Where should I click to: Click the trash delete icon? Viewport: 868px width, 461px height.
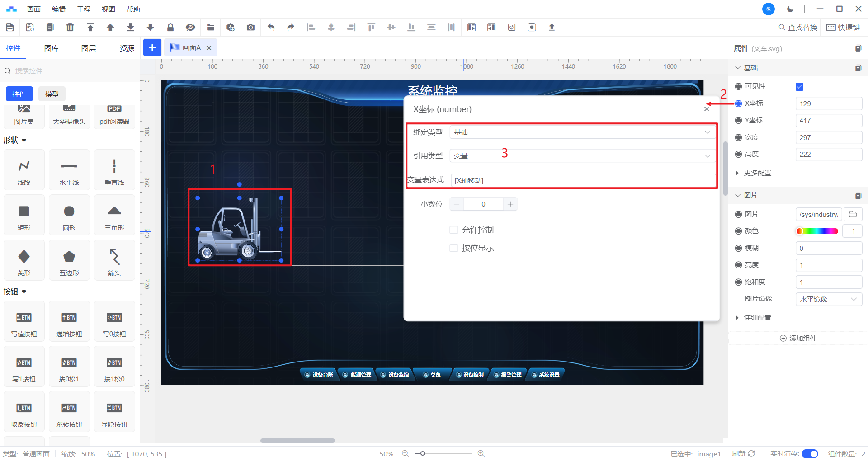click(x=70, y=27)
